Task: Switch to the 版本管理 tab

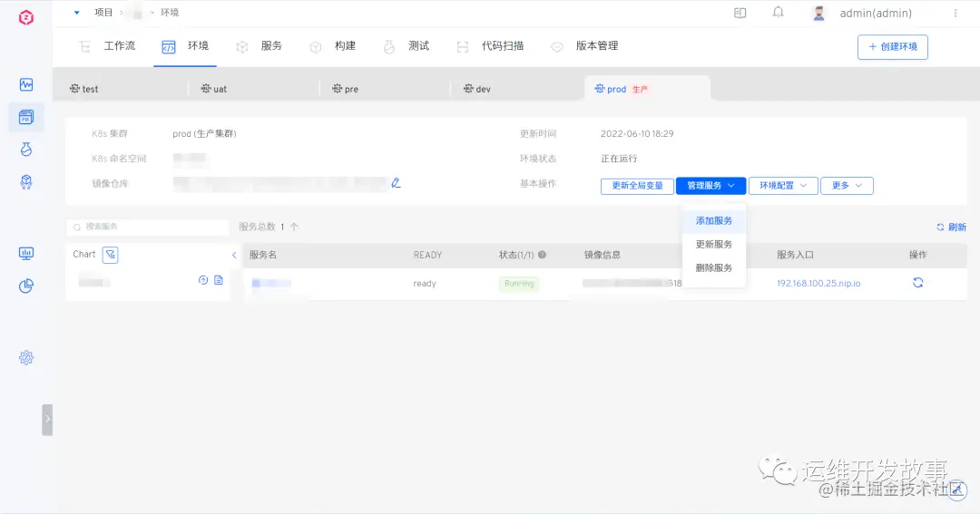Action: pos(584,46)
